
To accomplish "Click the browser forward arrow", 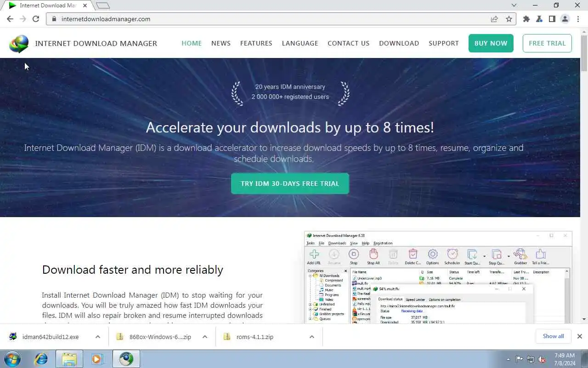I will 23,19.
